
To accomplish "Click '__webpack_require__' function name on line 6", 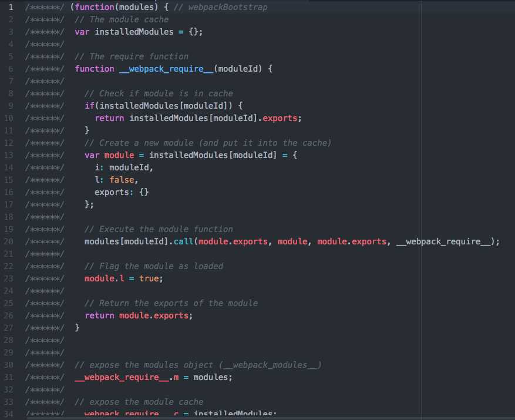I will point(166,69).
